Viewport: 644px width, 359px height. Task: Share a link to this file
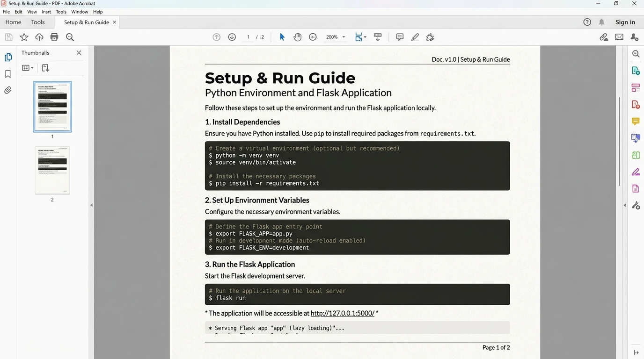pos(604,37)
